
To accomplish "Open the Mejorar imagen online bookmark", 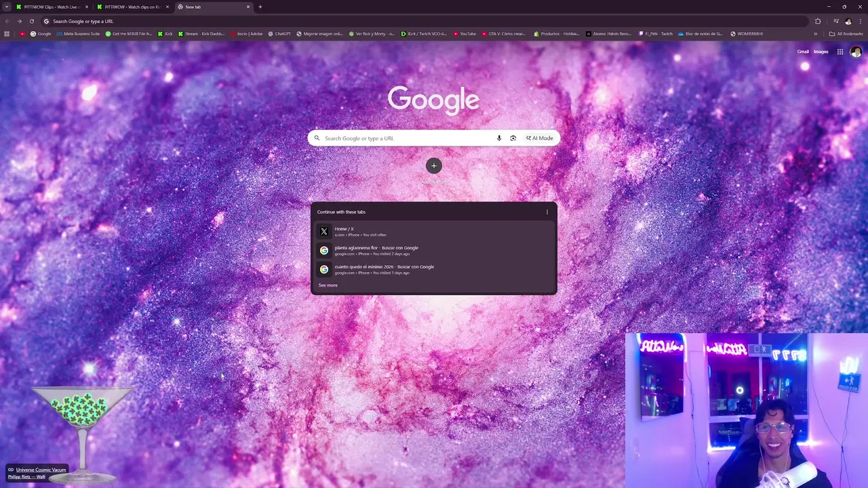I will [320, 34].
